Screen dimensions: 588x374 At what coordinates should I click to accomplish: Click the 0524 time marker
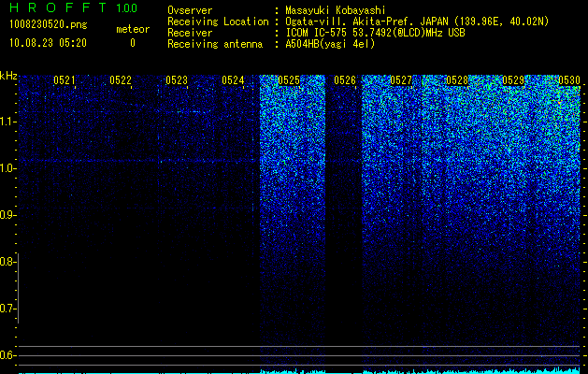click(233, 80)
